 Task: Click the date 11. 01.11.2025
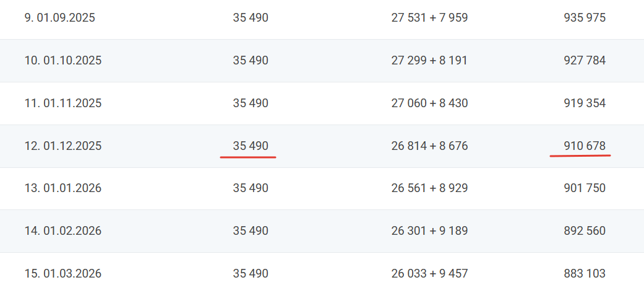pos(63,103)
